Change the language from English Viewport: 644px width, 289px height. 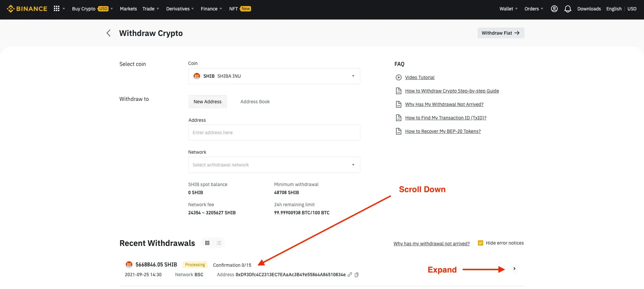pyautogui.click(x=614, y=9)
